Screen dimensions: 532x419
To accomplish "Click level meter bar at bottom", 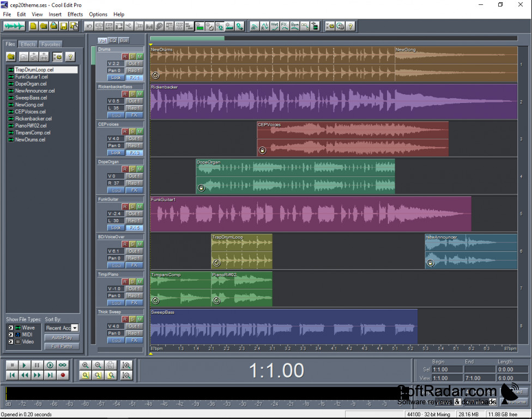I will tap(203, 393).
